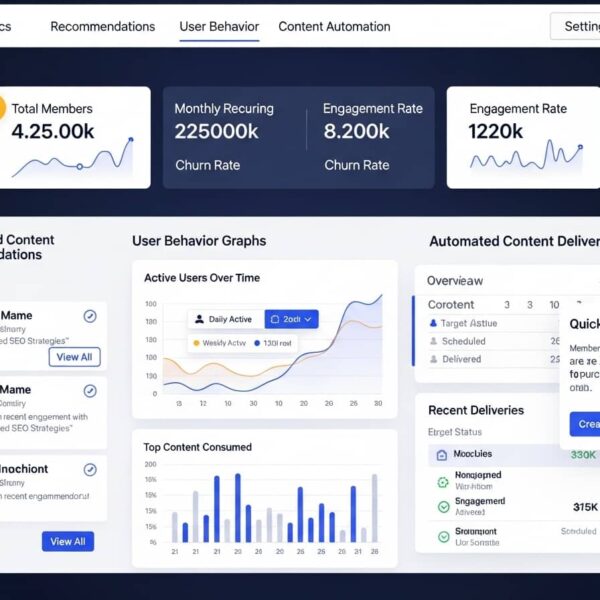Click Active Users Over Time title
The height and width of the screenshot is (600, 600).
[202, 278]
